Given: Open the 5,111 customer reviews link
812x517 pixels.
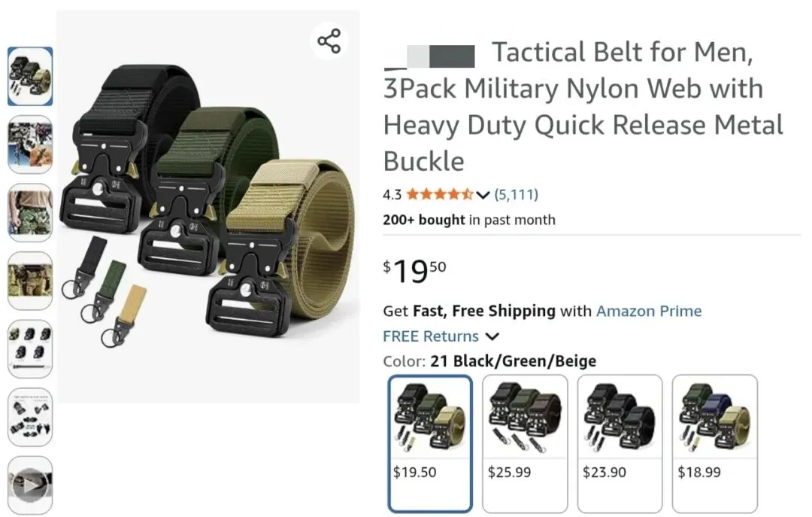Looking at the screenshot, I should click(516, 195).
